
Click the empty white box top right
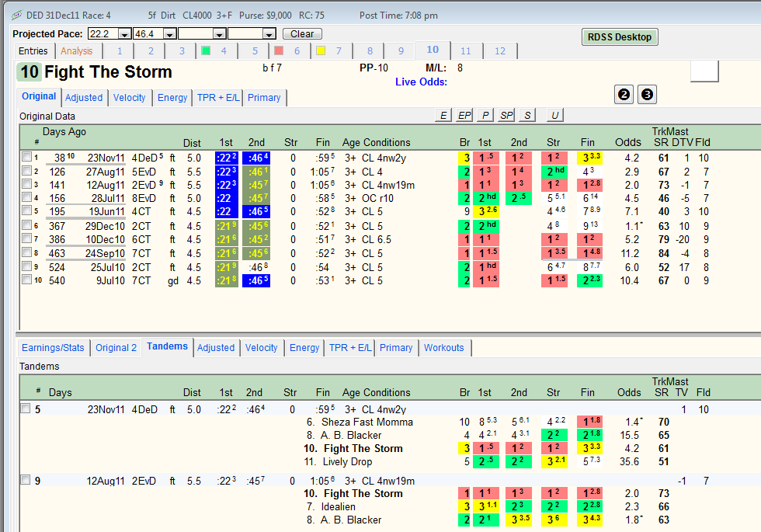704,71
